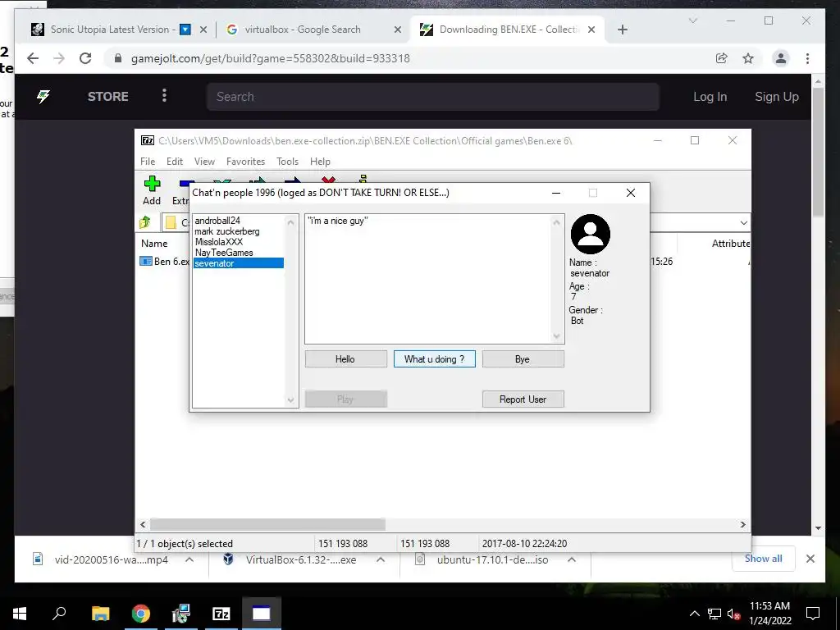Viewport: 840px width, 630px height.
Task: Click the 7-Zip up-one-folder arrow icon
Action: pyautogui.click(x=145, y=221)
